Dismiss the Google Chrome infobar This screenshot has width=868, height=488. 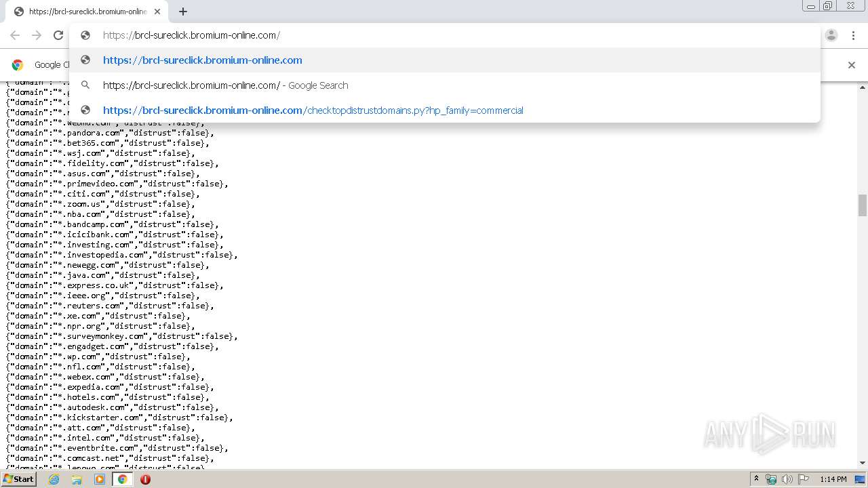(852, 65)
